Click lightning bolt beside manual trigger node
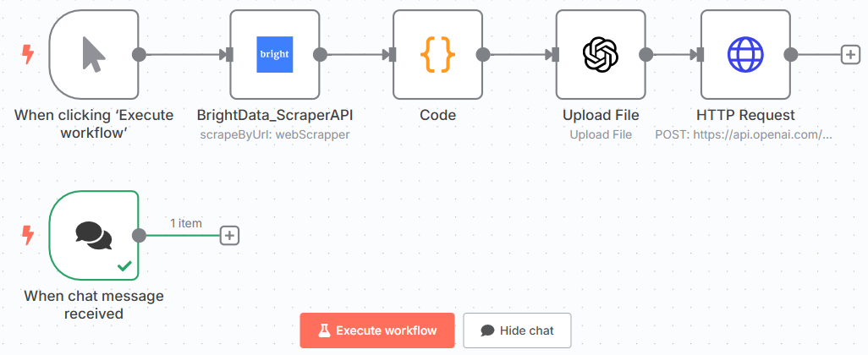This screenshot has height=355, width=868. click(x=27, y=54)
